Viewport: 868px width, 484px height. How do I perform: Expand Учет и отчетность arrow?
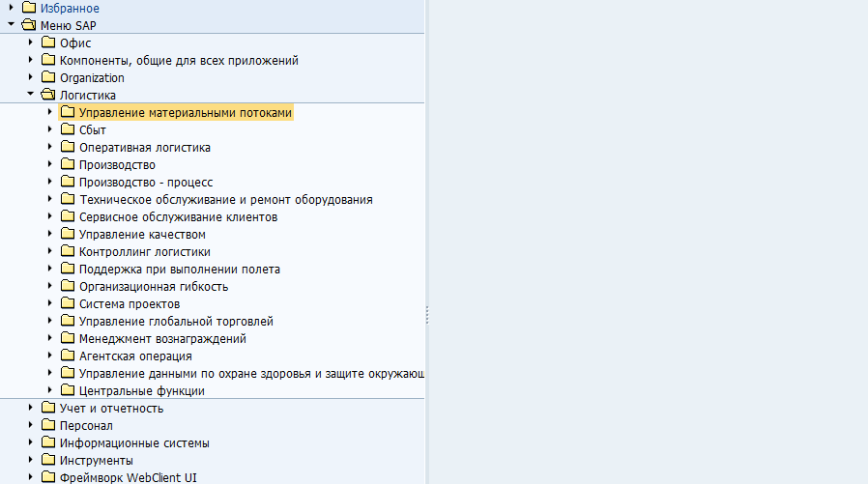pyautogui.click(x=30, y=407)
